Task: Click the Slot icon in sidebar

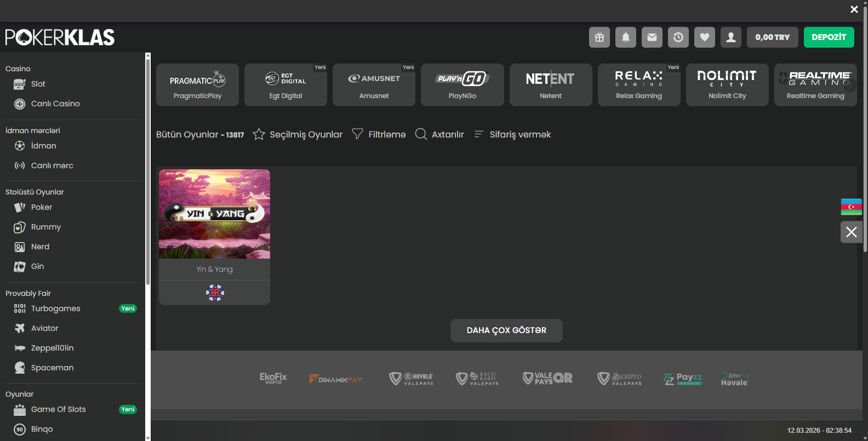Action: (x=20, y=84)
